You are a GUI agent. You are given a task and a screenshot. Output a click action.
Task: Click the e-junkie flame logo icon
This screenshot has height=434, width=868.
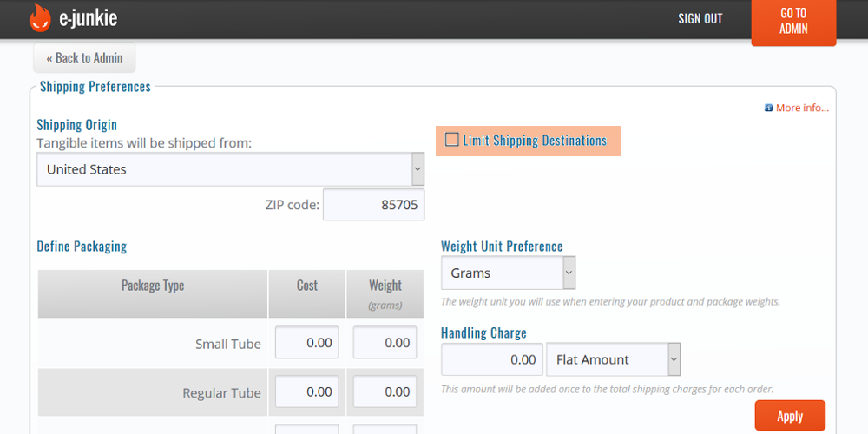point(41,17)
